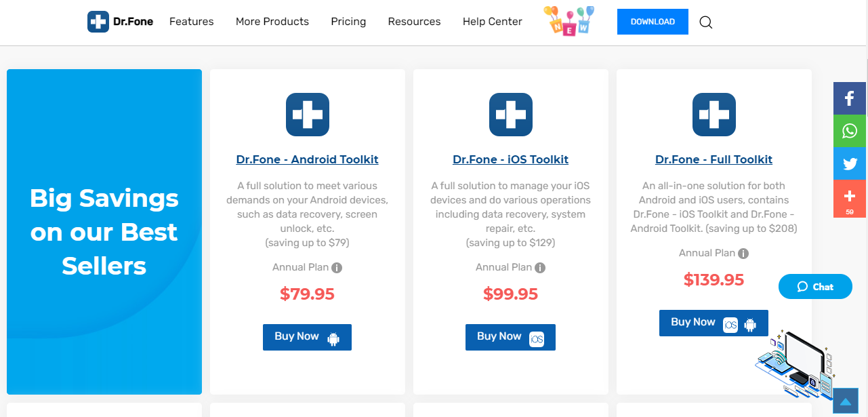This screenshot has width=868, height=417.
Task: Buy Now for Android Toolkit
Action: point(307,337)
